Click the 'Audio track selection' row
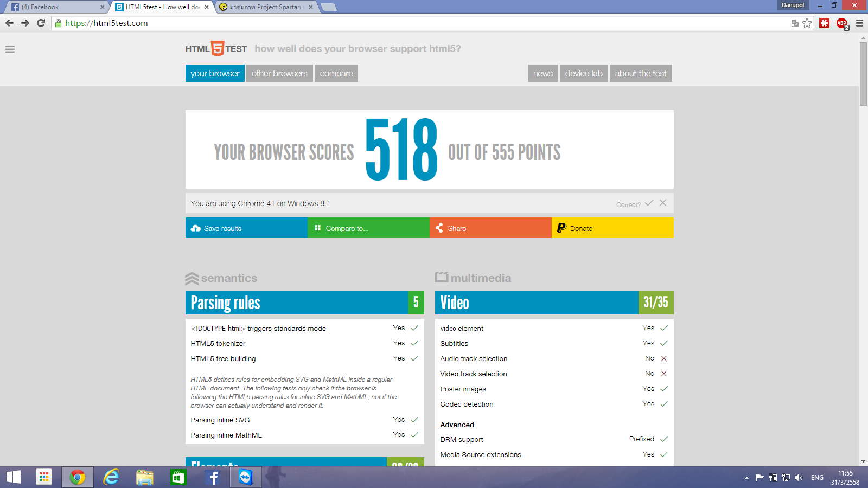This screenshot has height=488, width=868. pyautogui.click(x=554, y=358)
